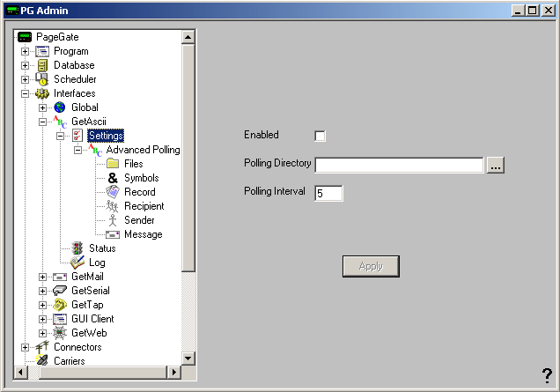Click the Advanced Polling ABC icon

[x=95, y=150]
